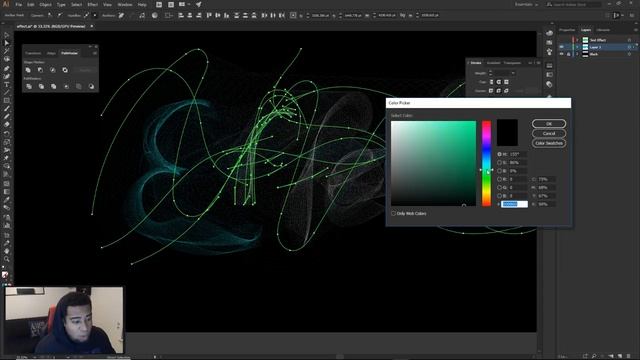The height and width of the screenshot is (360, 640).
Task: Click Exclude shape mode in Pathfinder
Action: (65, 70)
